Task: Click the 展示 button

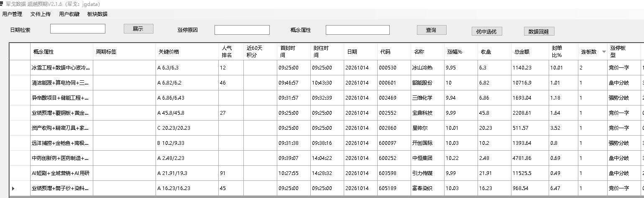Action: click(138, 29)
